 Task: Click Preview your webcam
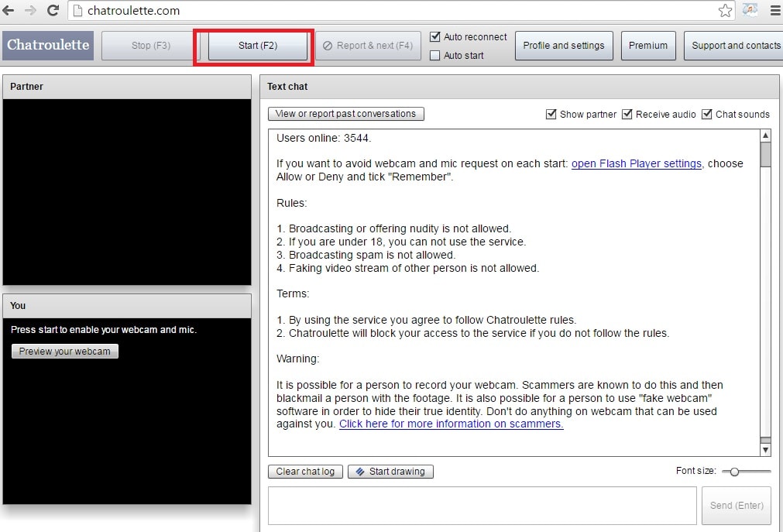pyautogui.click(x=65, y=351)
